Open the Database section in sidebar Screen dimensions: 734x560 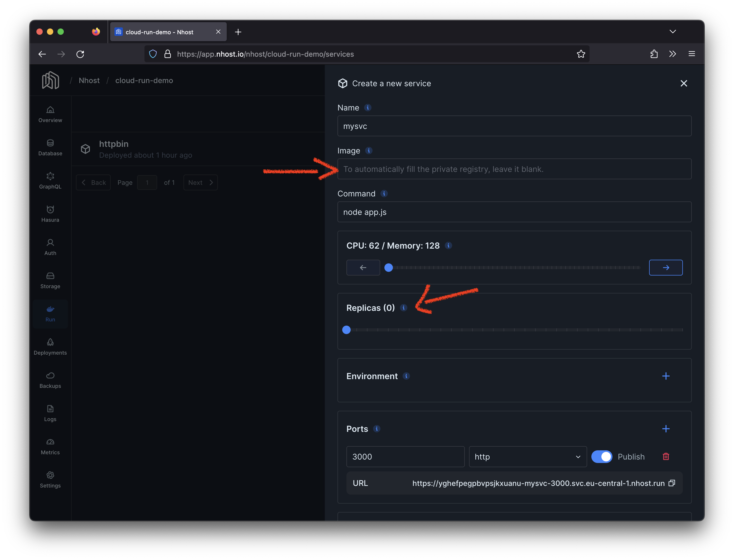(50, 148)
